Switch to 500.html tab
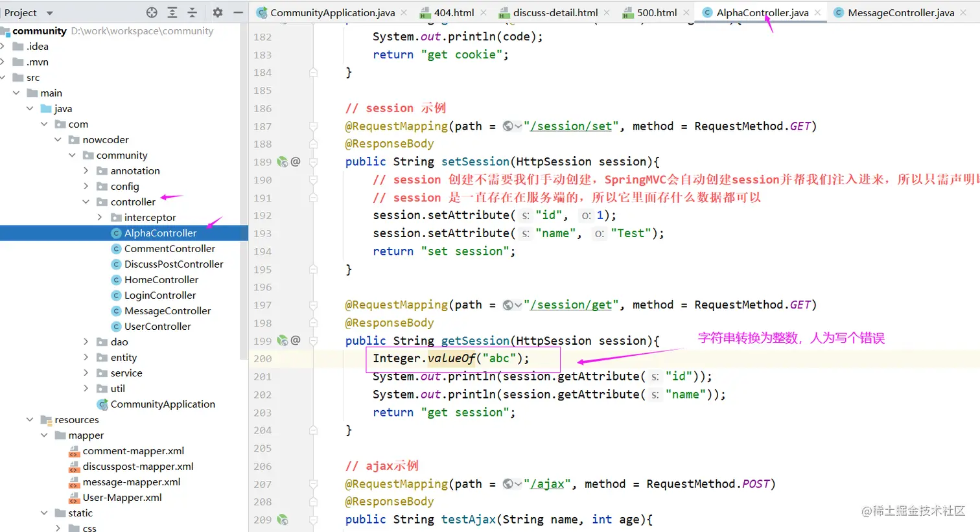This screenshot has height=532, width=980. (657, 12)
